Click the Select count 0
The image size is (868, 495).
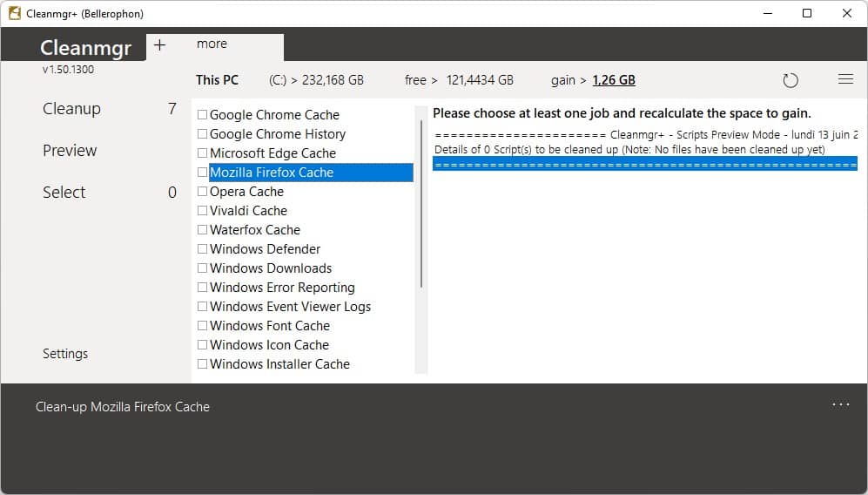[172, 193]
